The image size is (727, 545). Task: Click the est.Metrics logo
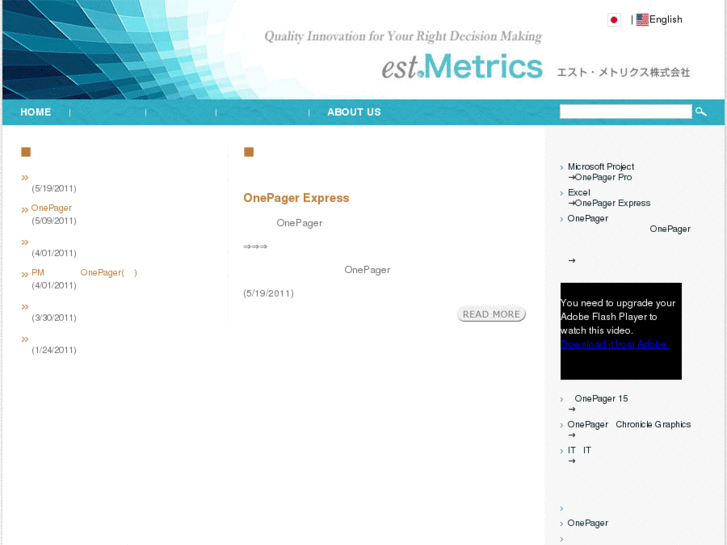pyautogui.click(x=462, y=67)
